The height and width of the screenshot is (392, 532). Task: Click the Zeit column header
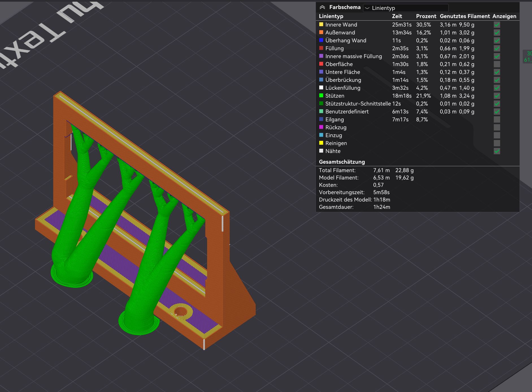coord(397,16)
